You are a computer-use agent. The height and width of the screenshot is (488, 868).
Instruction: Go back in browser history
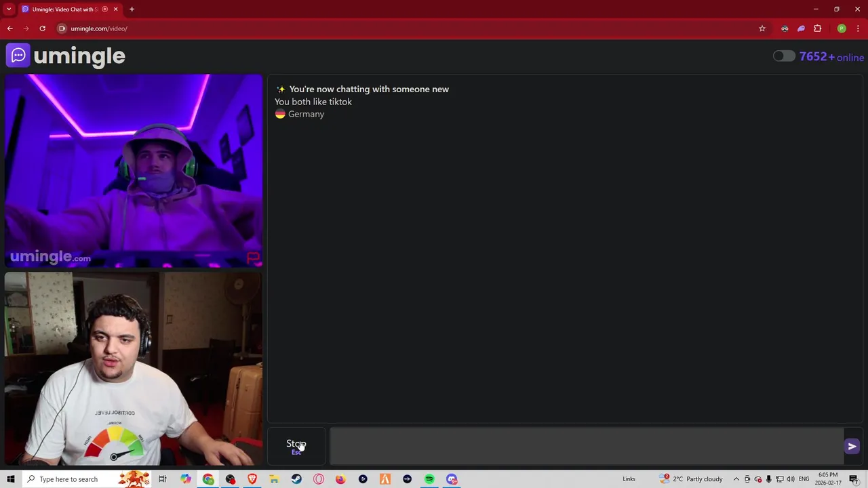pyautogui.click(x=9, y=28)
